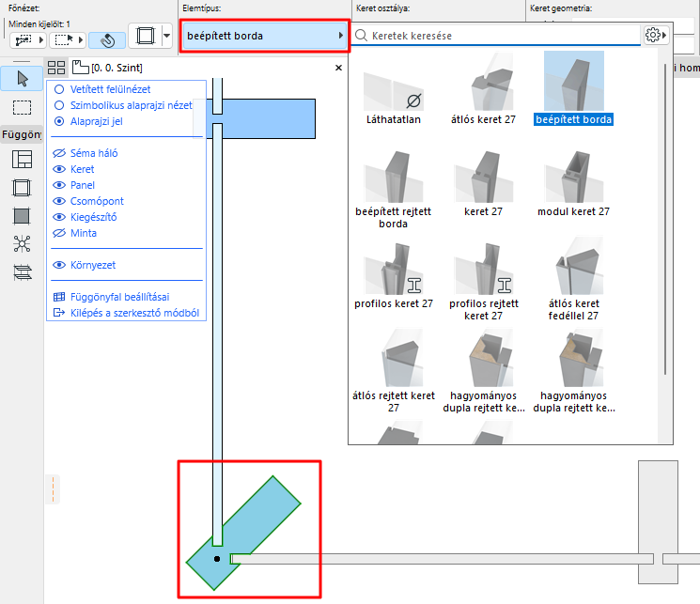This screenshot has width=700, height=604.
Task: Toggle Keret visibility eye
Action: (x=59, y=169)
